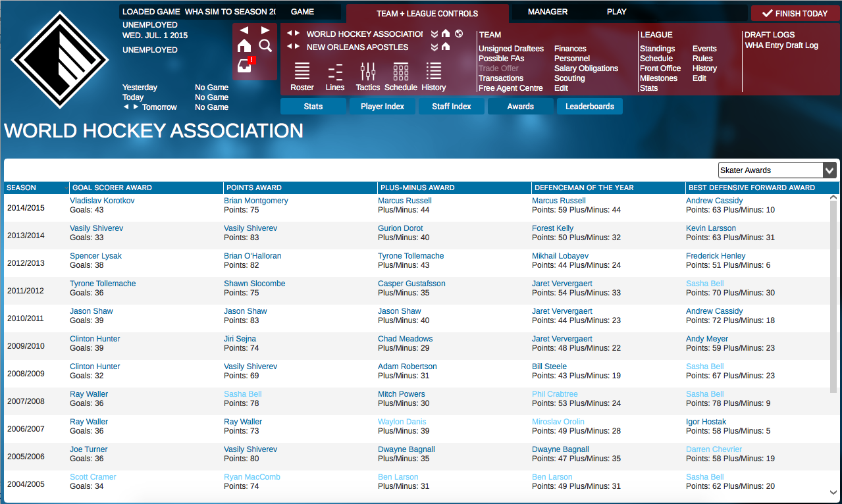Click the Leaderboards button
Screen dimensions: 842x504
point(590,107)
